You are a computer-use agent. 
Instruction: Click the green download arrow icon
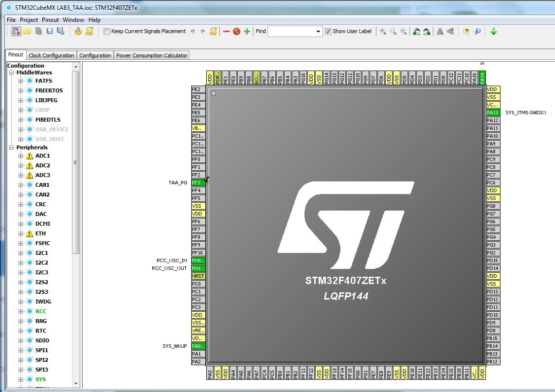click(494, 32)
